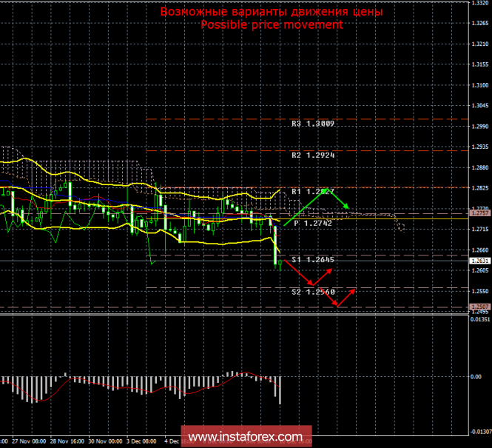Viewport: 492px width, 448px height.
Task: Click the green upward forecast arrow
Action: [303, 209]
